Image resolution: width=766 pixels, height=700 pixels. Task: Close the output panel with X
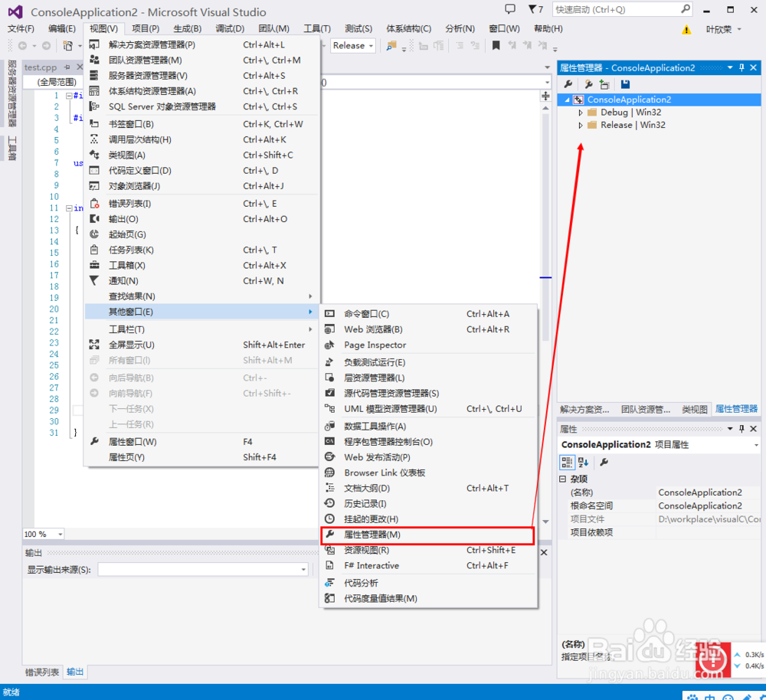pos(544,552)
